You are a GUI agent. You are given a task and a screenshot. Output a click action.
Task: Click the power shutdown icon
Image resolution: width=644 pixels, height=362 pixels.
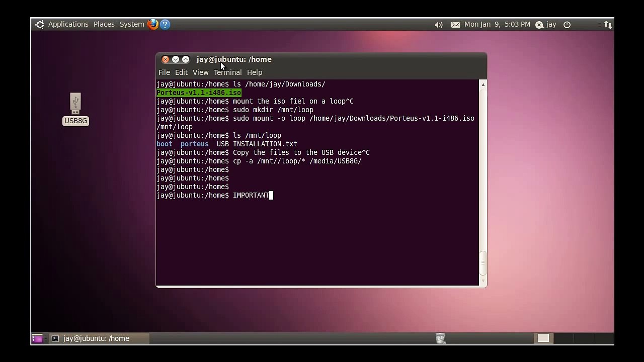pos(567,24)
